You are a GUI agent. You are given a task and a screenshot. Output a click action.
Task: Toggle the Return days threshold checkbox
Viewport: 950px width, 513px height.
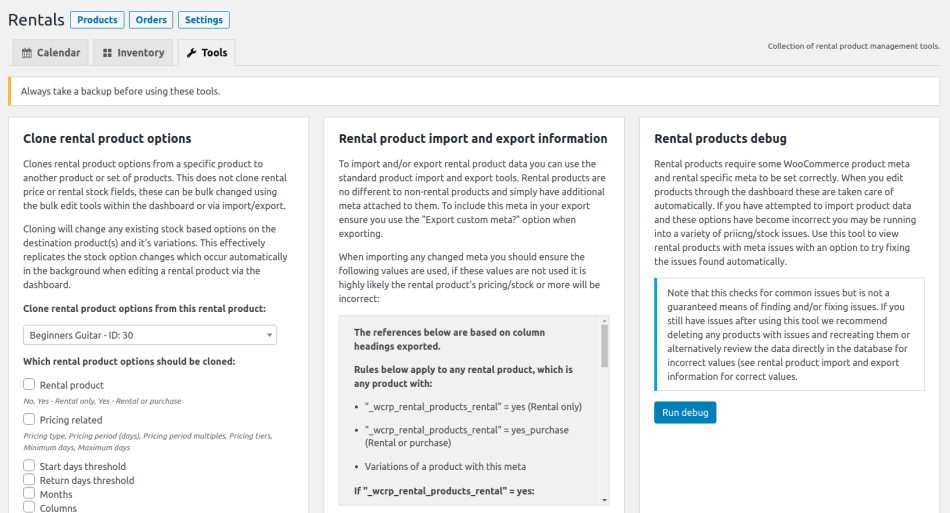pyautogui.click(x=29, y=480)
